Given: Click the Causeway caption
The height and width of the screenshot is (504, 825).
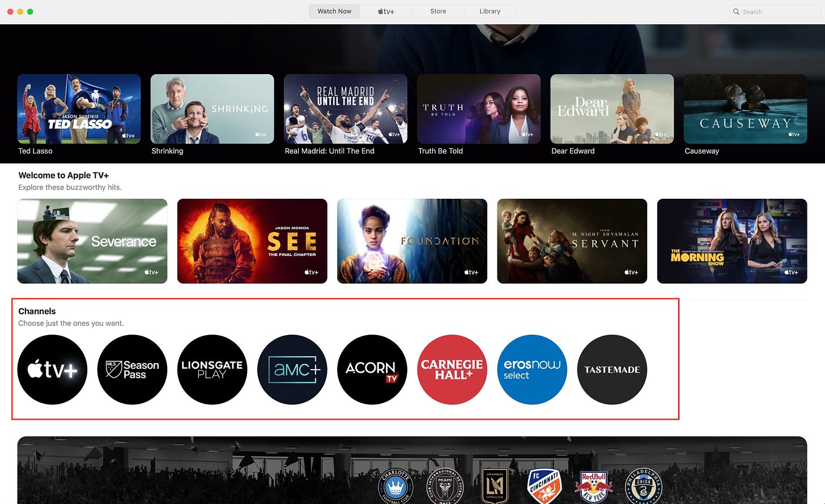Looking at the screenshot, I should [x=701, y=151].
